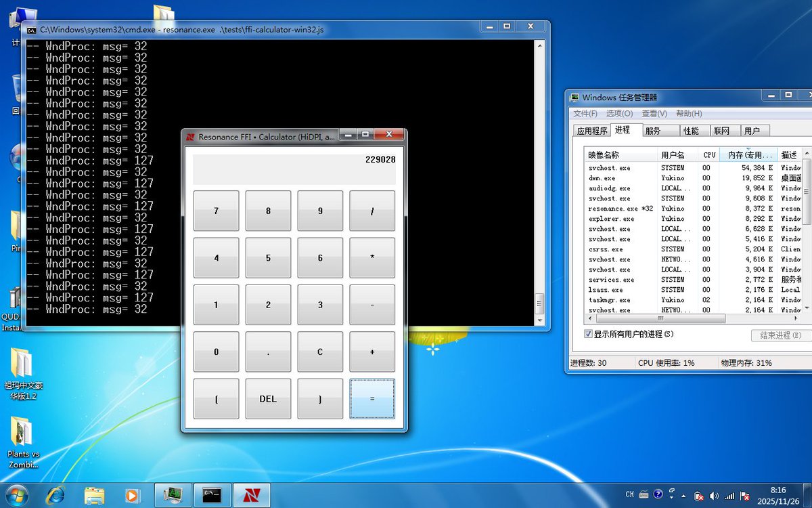This screenshot has width=812, height=508.
Task: Switch to Resonance app taskbar button
Action: [252, 495]
